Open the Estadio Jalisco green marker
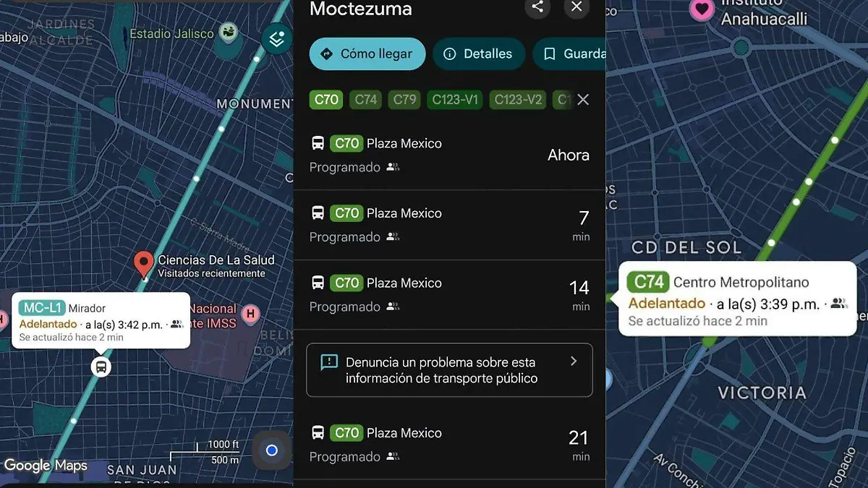Viewport: 868px width, 488px height. click(229, 33)
